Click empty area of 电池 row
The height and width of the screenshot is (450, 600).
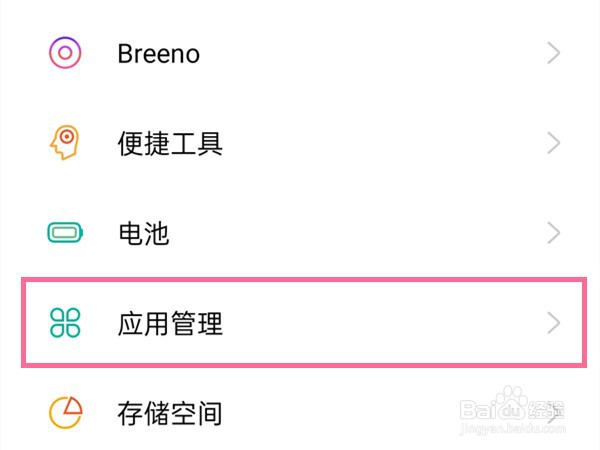356,233
